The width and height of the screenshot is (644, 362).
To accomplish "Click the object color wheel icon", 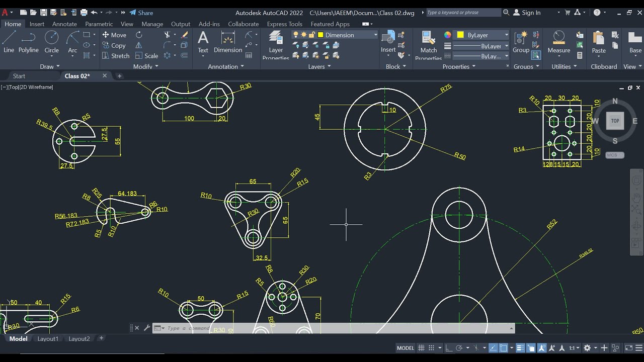I will (447, 35).
